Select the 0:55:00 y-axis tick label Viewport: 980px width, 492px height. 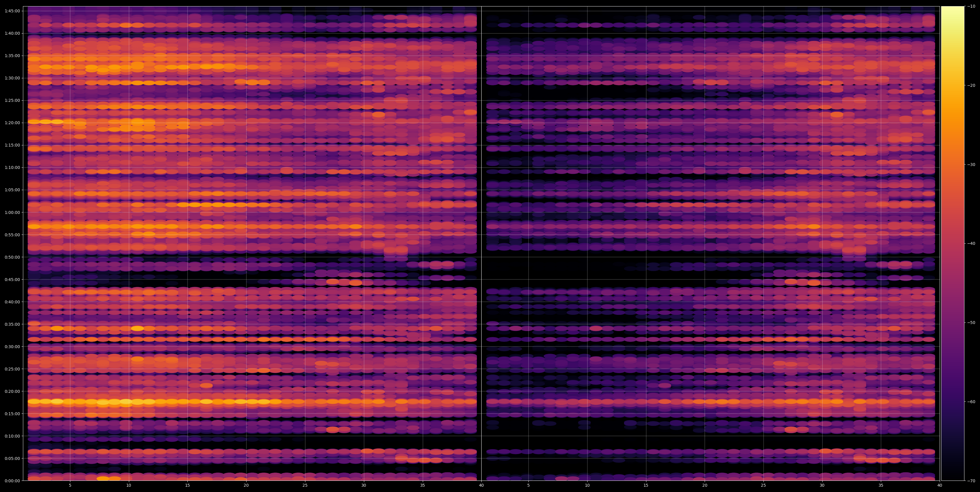12,235
